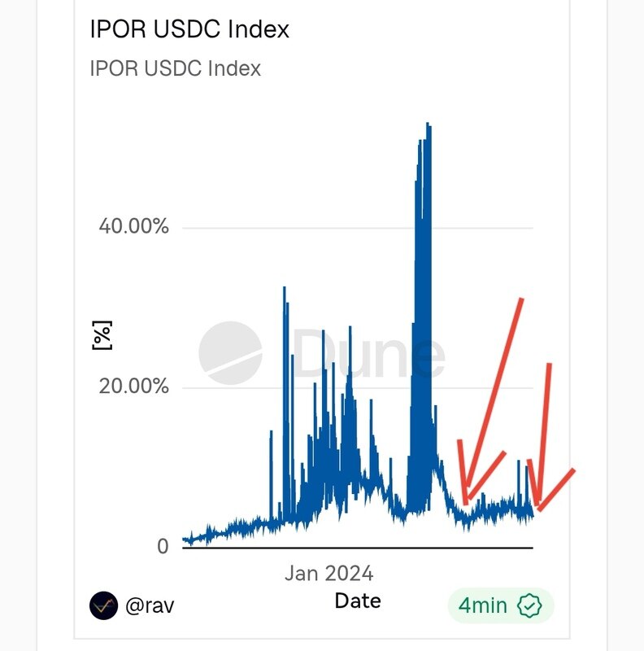Click the Jan 2024 x-axis label
The image size is (644, 651).
329,573
